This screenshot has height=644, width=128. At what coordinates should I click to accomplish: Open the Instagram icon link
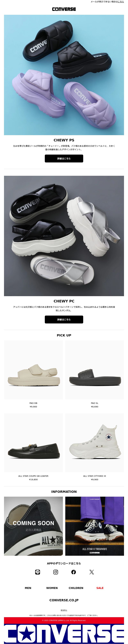click(56, 572)
